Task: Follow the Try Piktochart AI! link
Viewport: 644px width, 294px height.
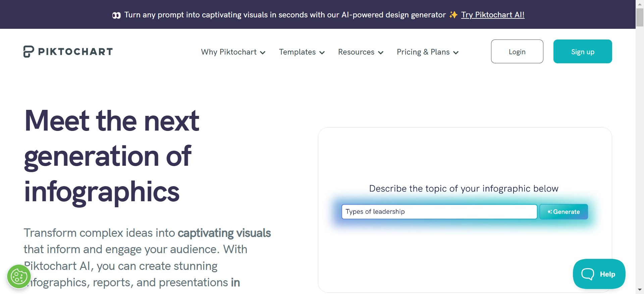Action: pyautogui.click(x=492, y=15)
